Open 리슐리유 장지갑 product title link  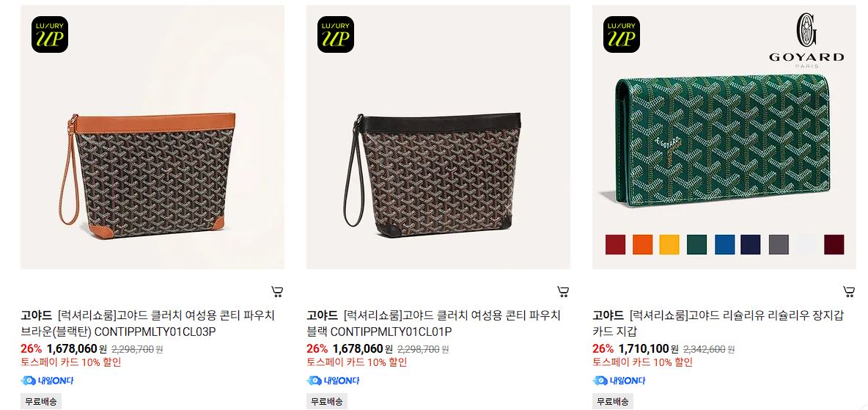(718, 323)
